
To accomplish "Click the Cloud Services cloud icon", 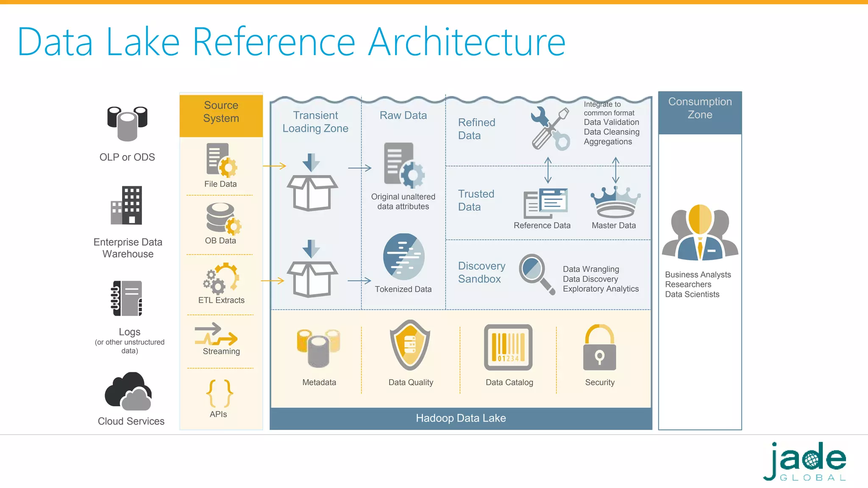I will (128, 392).
